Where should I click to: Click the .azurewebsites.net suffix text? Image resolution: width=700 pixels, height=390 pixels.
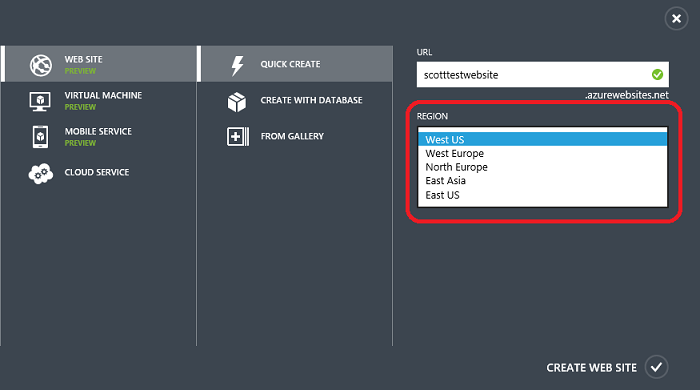coord(627,95)
